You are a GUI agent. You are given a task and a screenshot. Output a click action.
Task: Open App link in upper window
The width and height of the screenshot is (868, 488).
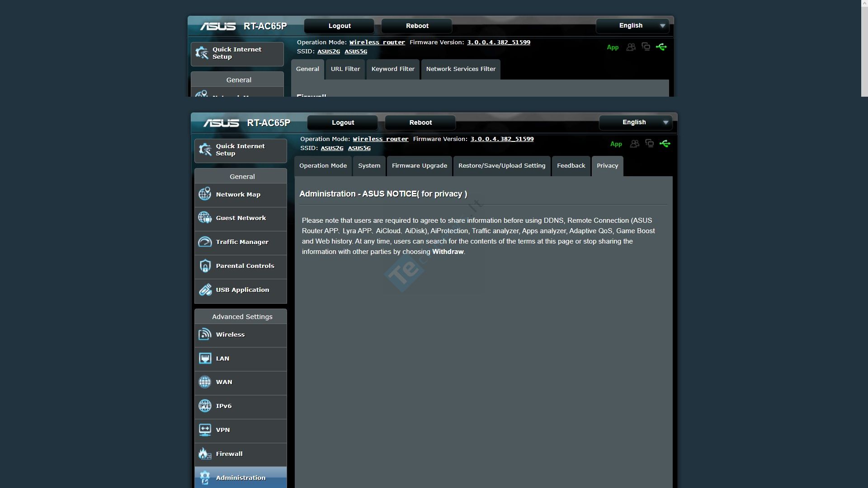tap(613, 47)
